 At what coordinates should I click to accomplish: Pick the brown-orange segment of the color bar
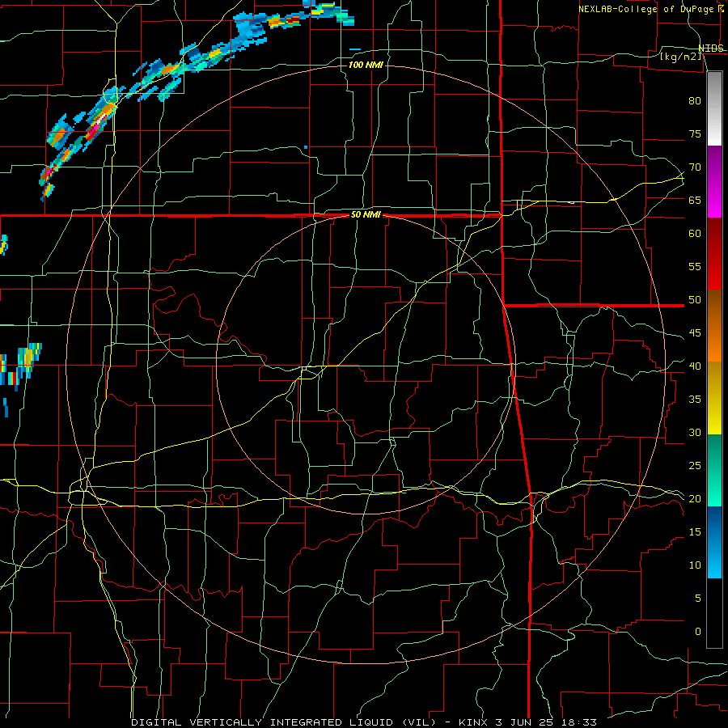pyautogui.click(x=714, y=325)
